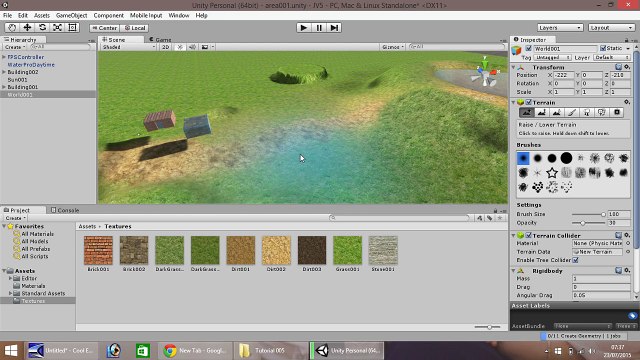Select the Move tool
Image resolution: width=640 pixels, height=360 pixels.
coord(27,28)
